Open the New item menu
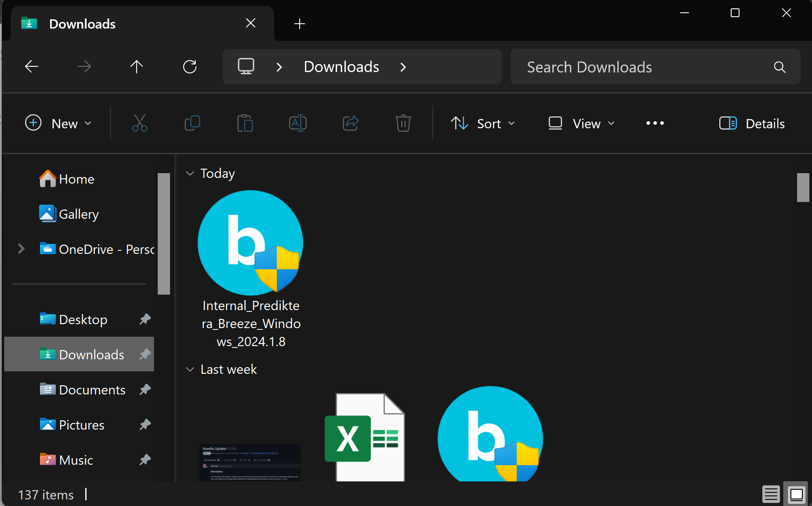This screenshot has height=506, width=812. (59, 123)
